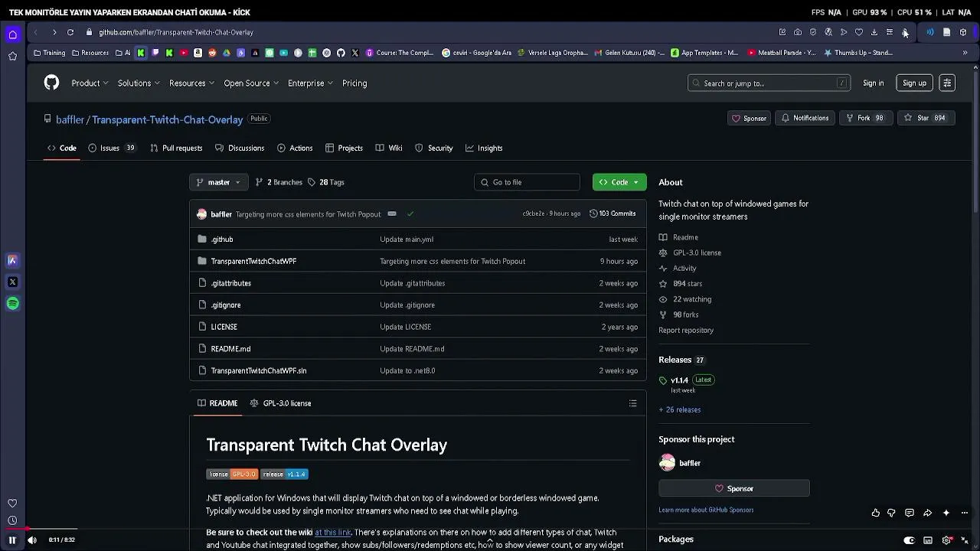Mute the video volume
This screenshot has height=551, width=980.
32,540
